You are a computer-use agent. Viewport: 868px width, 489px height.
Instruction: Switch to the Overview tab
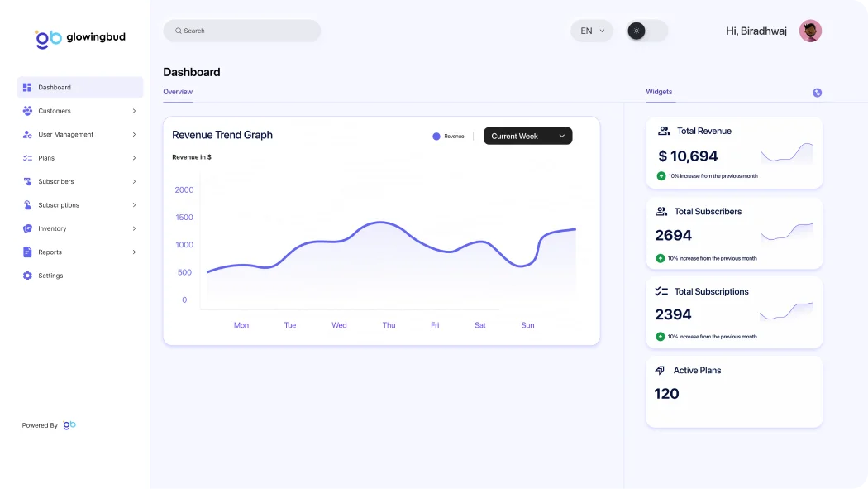(178, 92)
